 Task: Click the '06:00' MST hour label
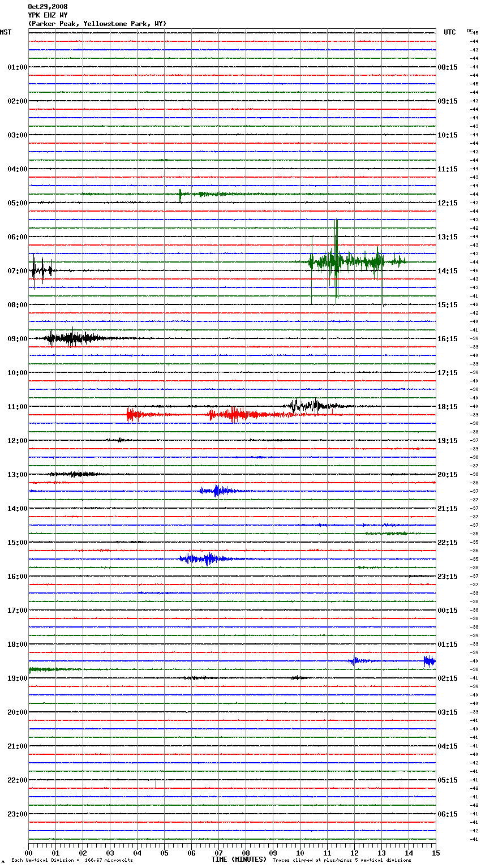pyautogui.click(x=18, y=237)
